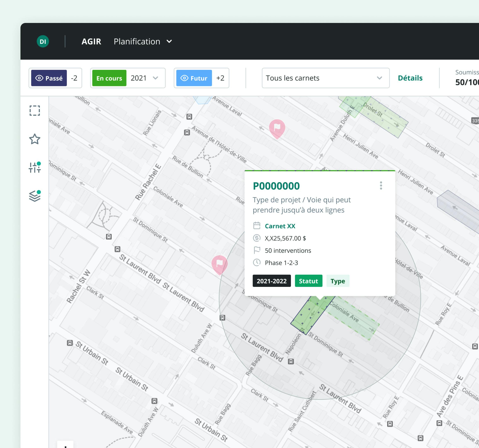
Task: Open the Carnet XX link
Action: [280, 226]
